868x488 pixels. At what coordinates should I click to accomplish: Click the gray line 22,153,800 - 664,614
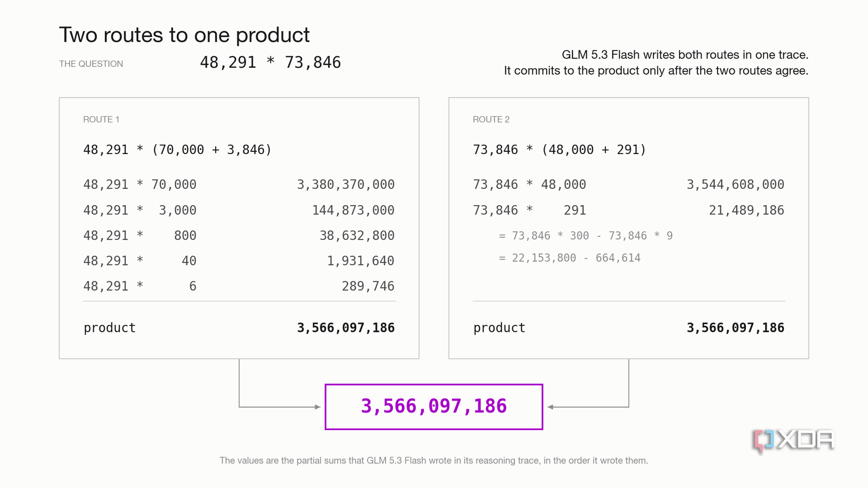pyautogui.click(x=570, y=258)
